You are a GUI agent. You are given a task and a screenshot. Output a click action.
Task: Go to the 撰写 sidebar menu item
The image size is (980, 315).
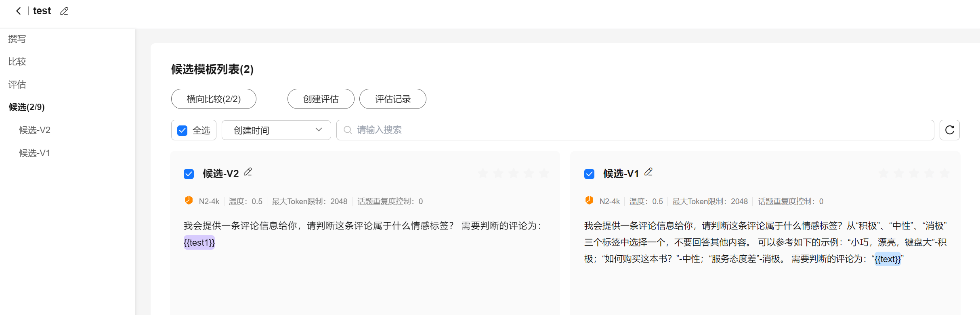17,39
